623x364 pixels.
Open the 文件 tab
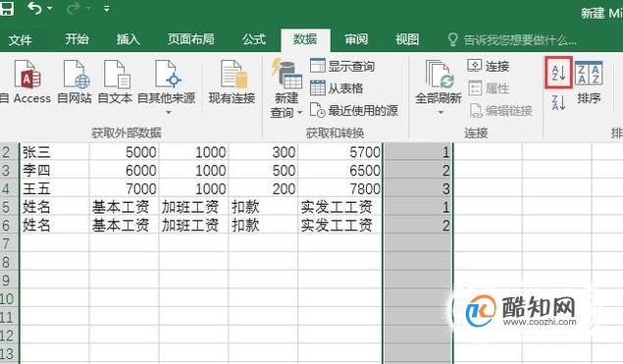[x=20, y=39]
